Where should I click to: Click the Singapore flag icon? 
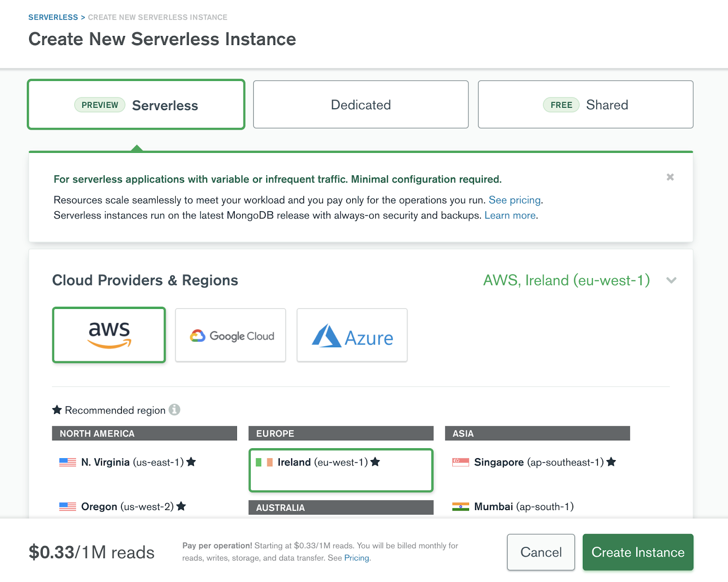(460, 461)
